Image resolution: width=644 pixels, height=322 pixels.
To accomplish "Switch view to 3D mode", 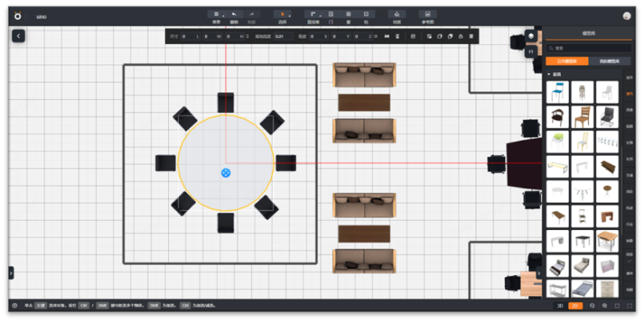I will (560, 306).
